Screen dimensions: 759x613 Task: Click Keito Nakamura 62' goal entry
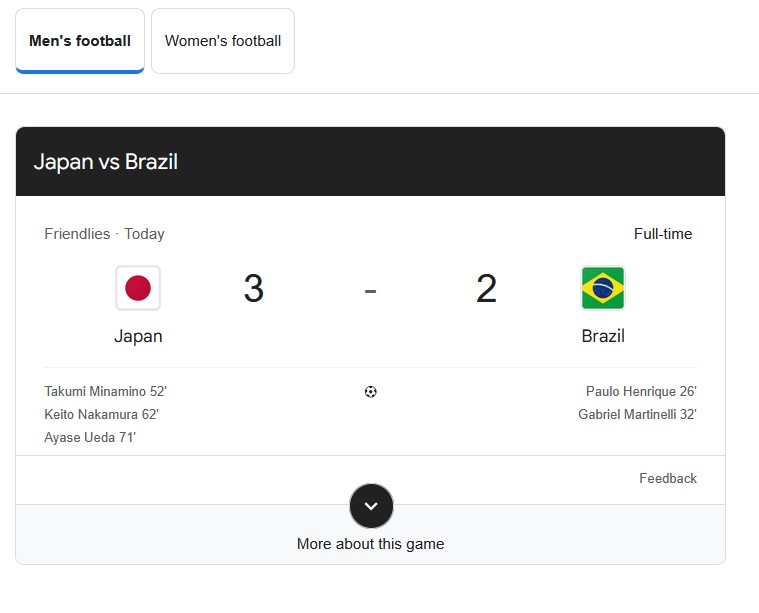[x=101, y=414]
